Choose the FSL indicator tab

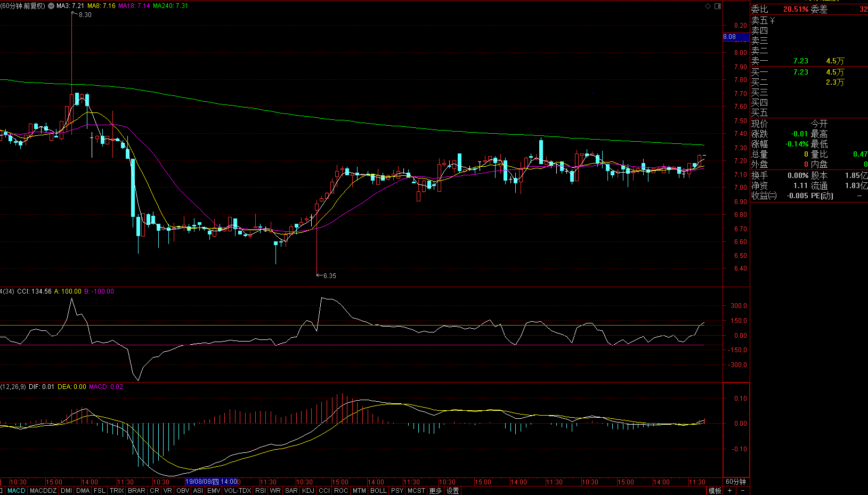point(100,491)
